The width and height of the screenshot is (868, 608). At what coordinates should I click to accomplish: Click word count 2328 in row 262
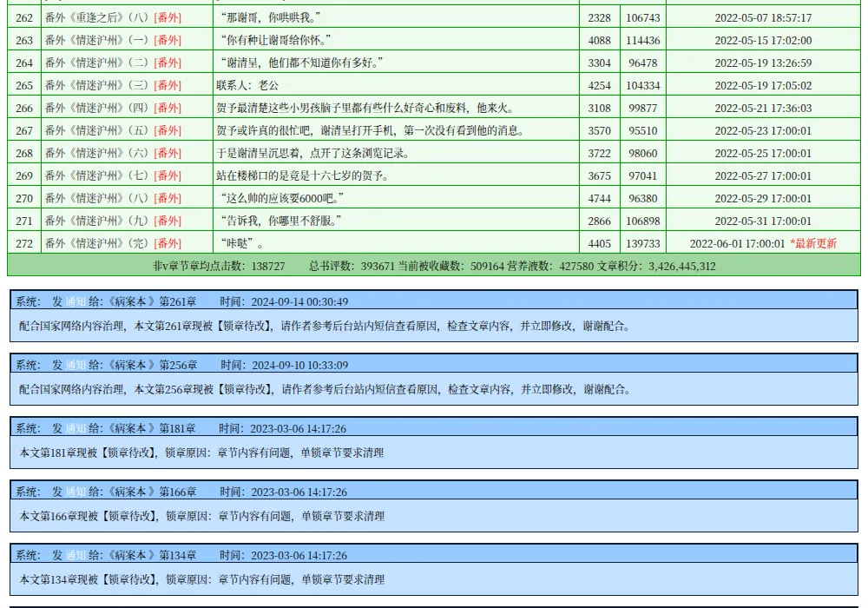click(600, 17)
